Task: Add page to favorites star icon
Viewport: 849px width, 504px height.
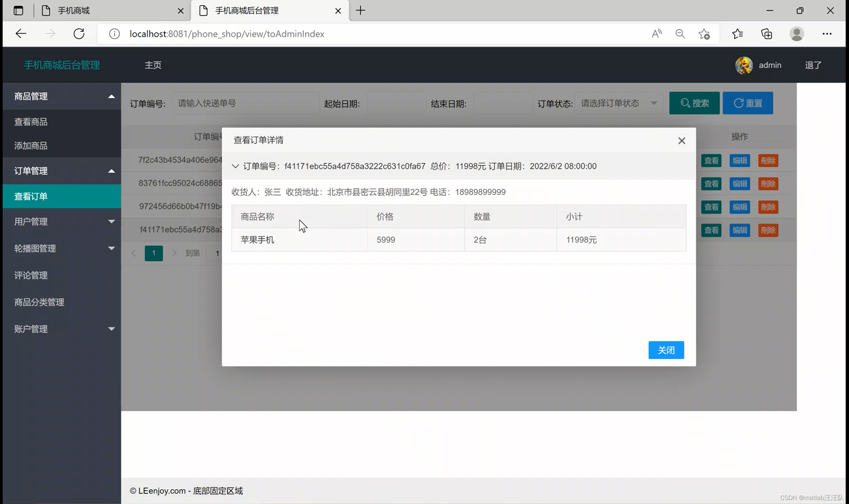Action: 704,34
